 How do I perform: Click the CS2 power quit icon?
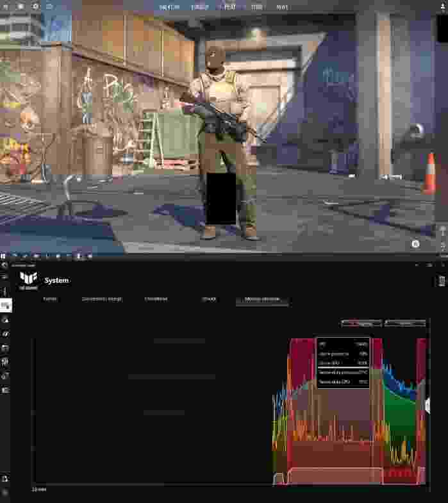(6, 6)
